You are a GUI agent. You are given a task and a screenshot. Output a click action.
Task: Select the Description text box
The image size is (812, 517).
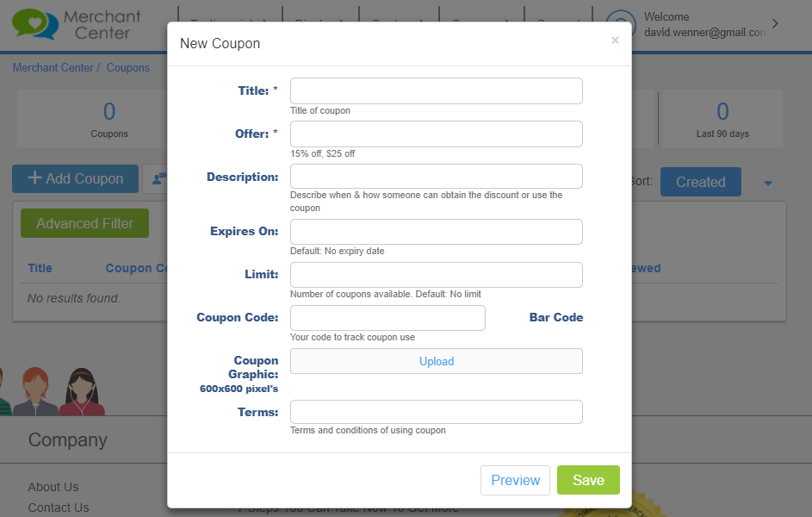pyautogui.click(x=436, y=176)
